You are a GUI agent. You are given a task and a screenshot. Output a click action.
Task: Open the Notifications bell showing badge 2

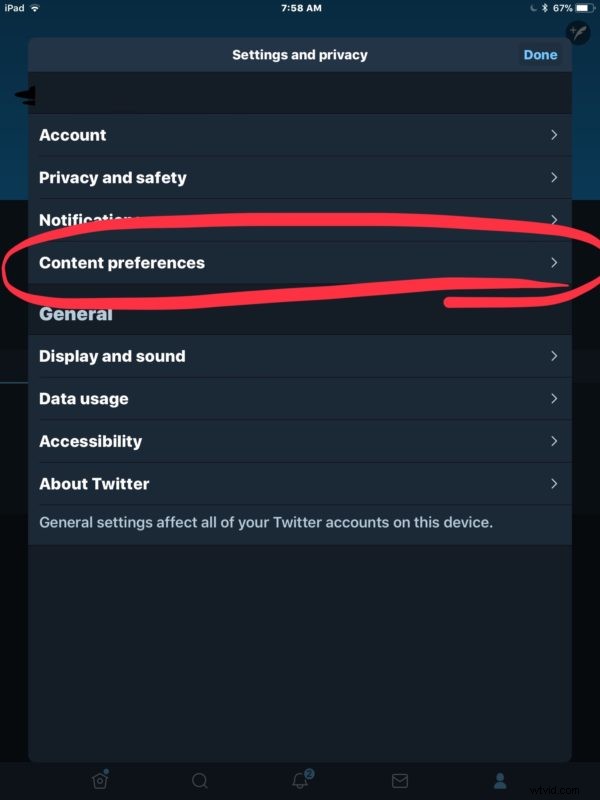[x=299, y=779]
